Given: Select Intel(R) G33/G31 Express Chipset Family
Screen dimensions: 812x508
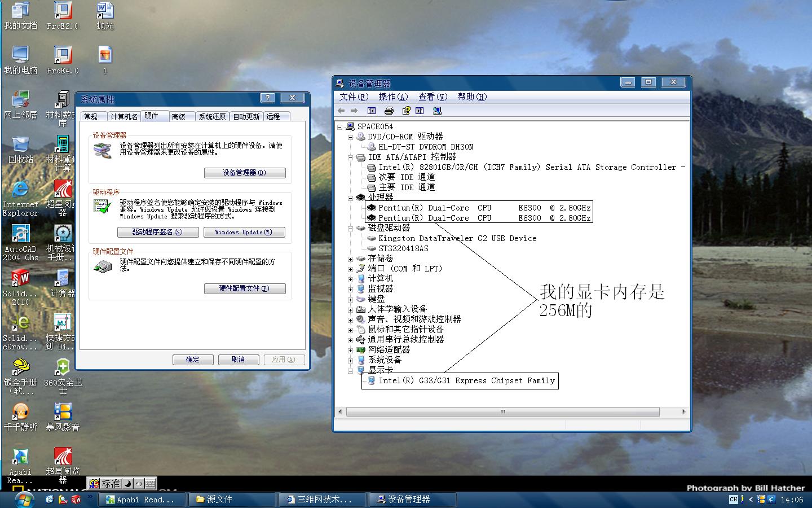Looking at the screenshot, I should (467, 381).
